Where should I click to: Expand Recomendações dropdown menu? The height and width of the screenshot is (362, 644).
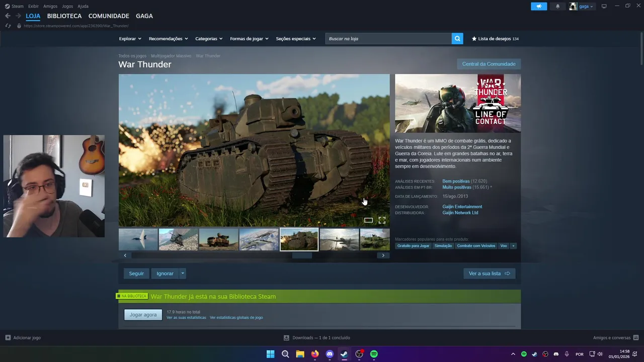pos(168,39)
